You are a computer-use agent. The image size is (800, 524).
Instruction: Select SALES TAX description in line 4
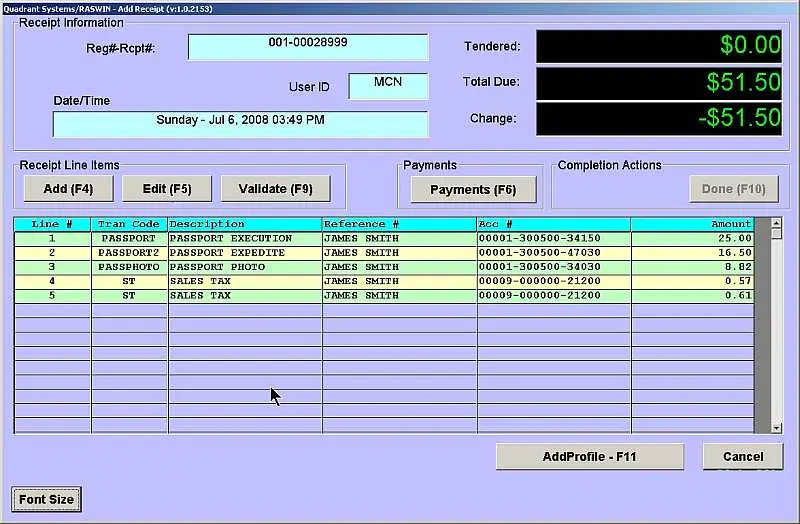pyautogui.click(x=245, y=282)
